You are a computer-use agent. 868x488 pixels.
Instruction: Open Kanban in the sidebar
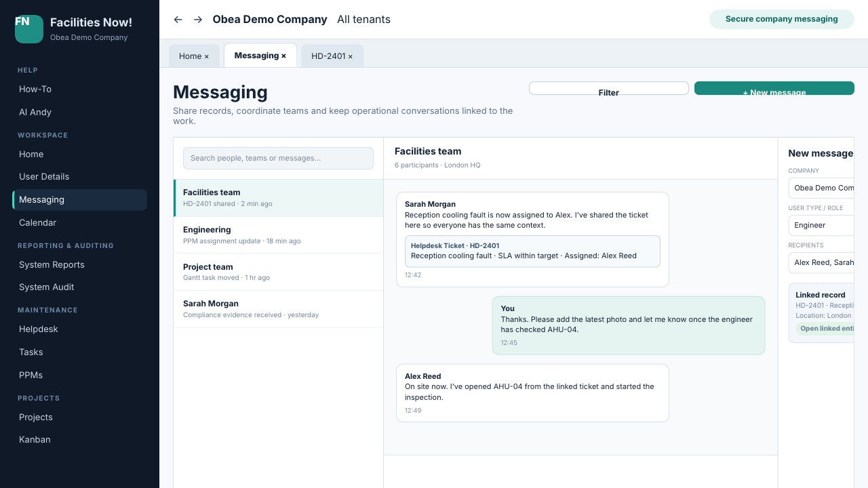79,439
